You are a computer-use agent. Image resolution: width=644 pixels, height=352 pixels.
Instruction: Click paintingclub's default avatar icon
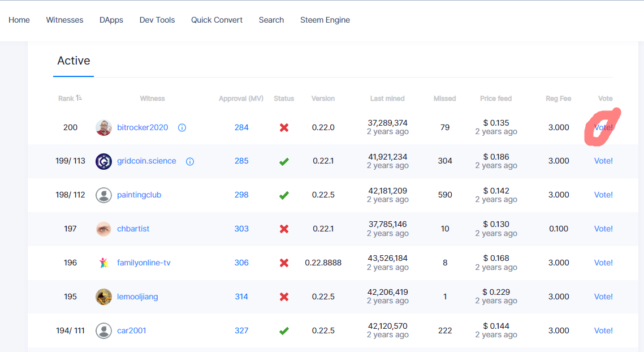pyautogui.click(x=103, y=195)
